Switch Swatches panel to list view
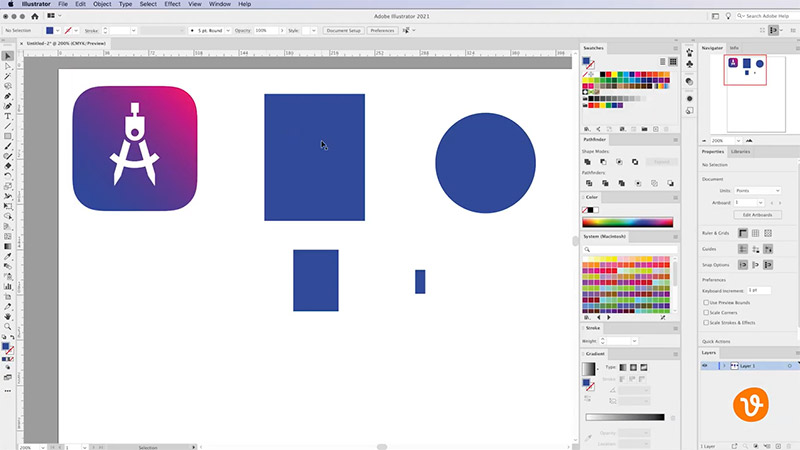800x450 pixels. [x=662, y=62]
